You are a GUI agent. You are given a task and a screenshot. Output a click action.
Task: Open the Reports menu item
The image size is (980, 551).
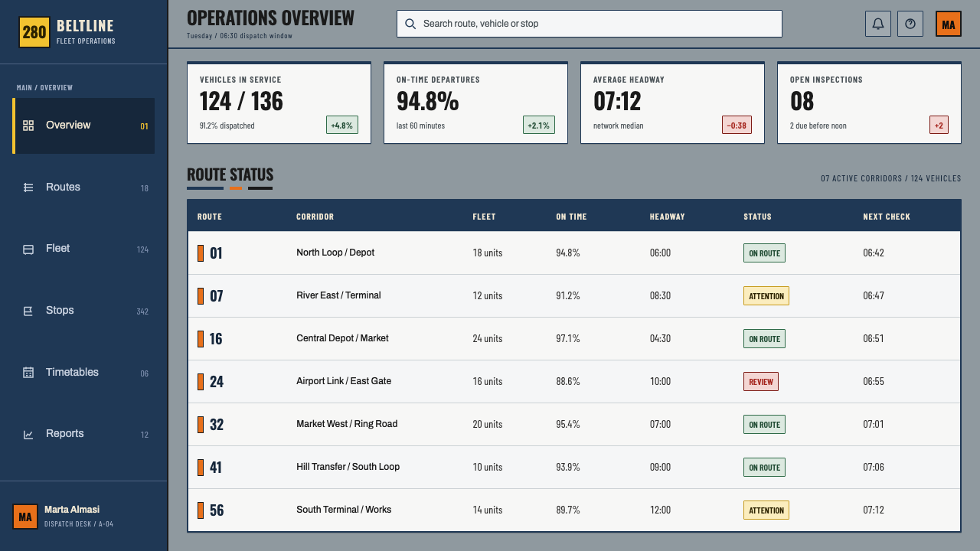(x=83, y=434)
